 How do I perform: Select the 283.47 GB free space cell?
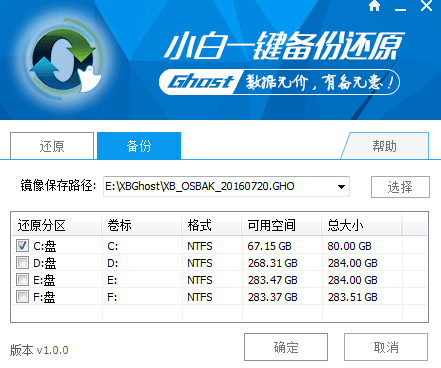272,280
